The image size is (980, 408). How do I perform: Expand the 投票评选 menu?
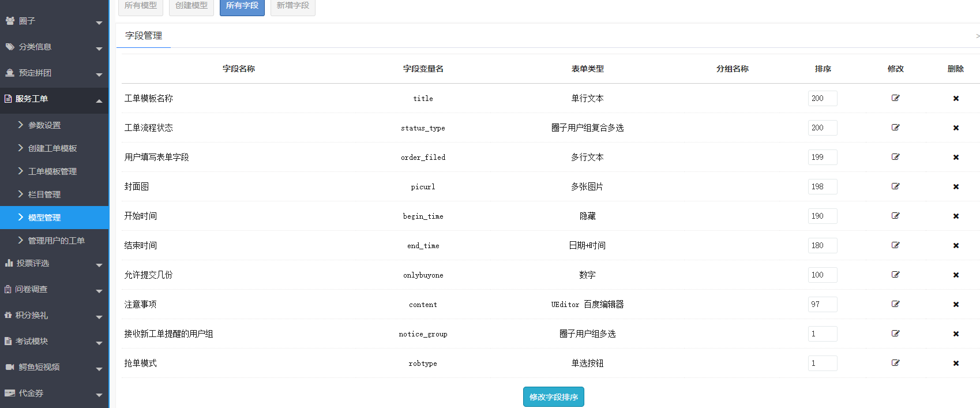tap(54, 264)
